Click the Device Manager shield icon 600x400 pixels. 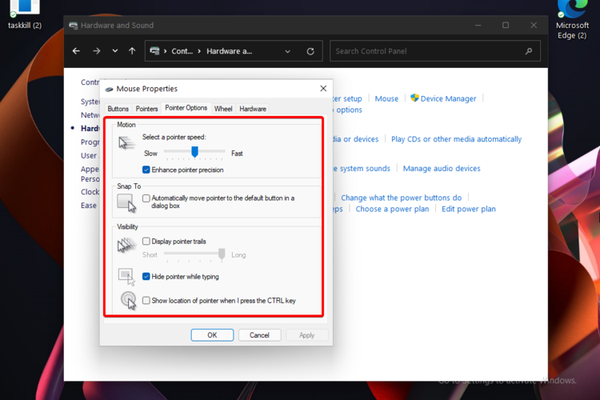pyautogui.click(x=413, y=99)
